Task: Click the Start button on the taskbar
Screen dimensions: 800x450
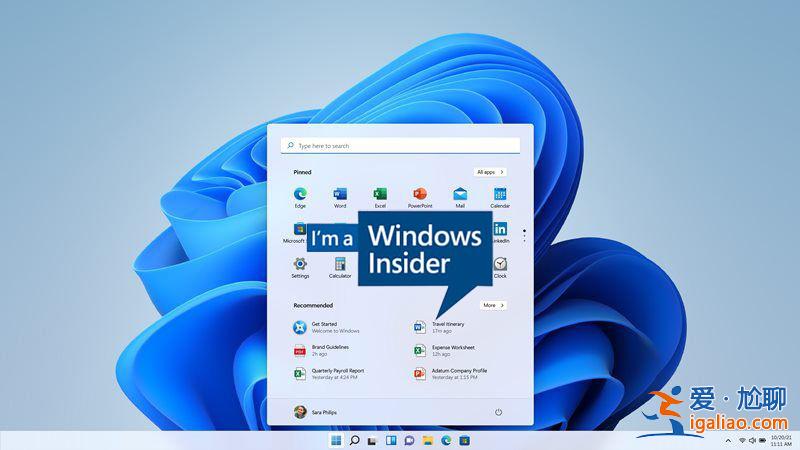Action: 336,440
